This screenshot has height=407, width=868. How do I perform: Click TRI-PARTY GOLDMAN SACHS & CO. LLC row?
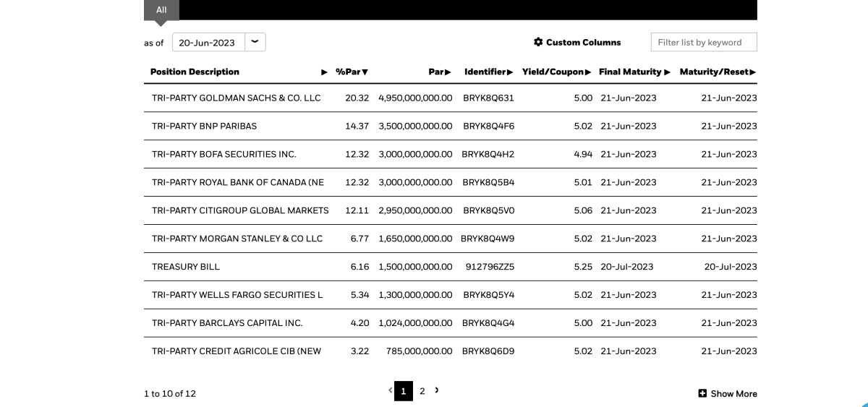tap(451, 98)
